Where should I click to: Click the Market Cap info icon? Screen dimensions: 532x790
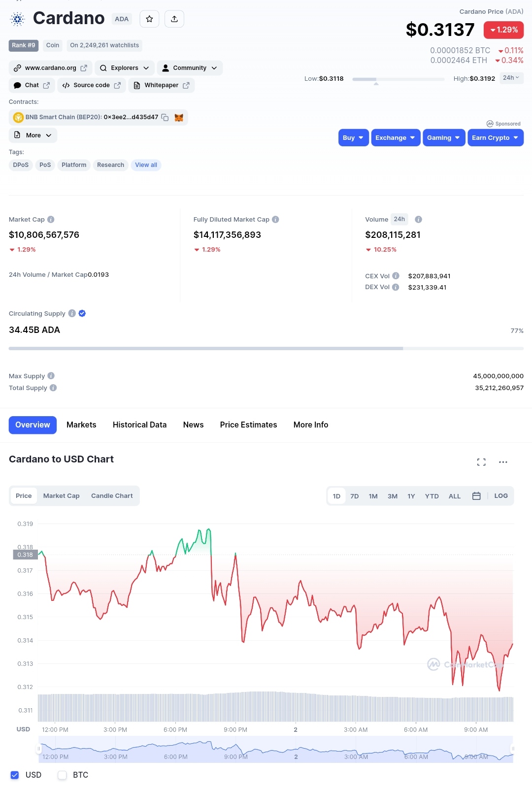click(x=51, y=220)
